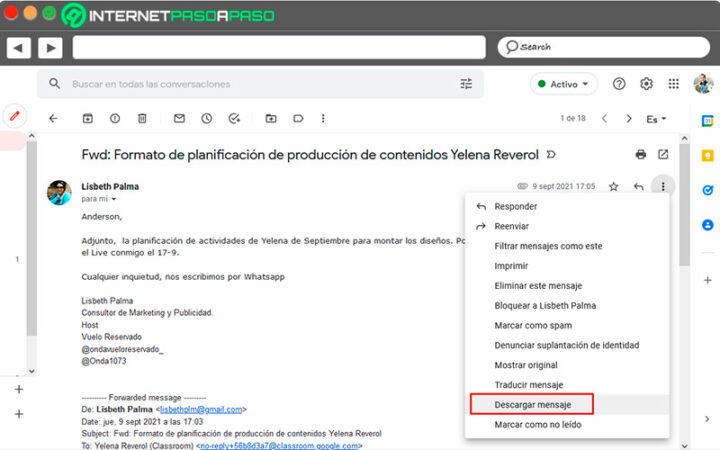Open the Activo status dropdown
Viewport: 720px width, 450px height.
(x=563, y=84)
